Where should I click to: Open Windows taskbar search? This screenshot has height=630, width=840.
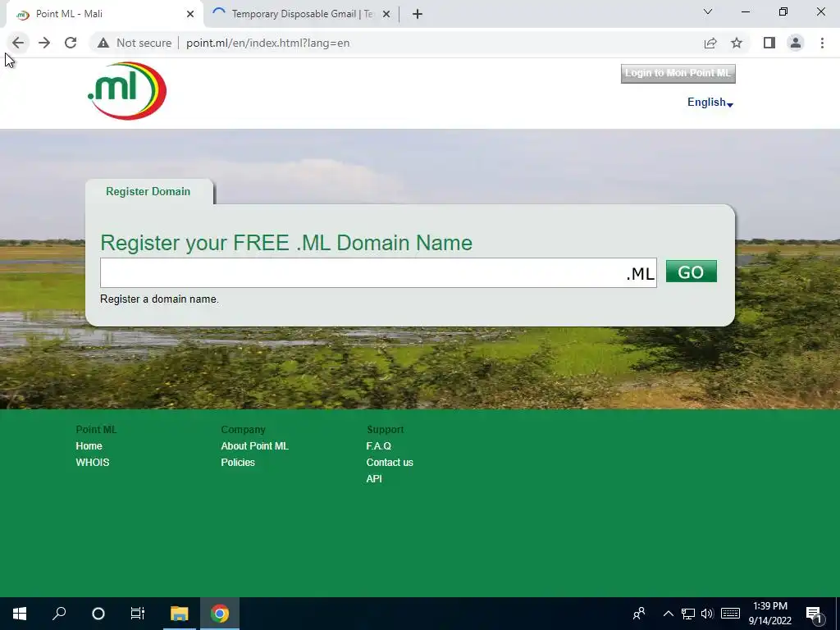click(59, 614)
